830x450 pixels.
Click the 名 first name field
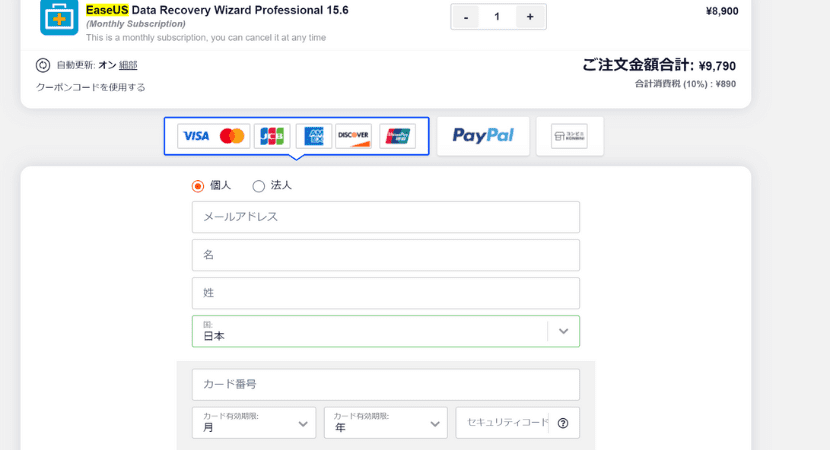[386, 255]
